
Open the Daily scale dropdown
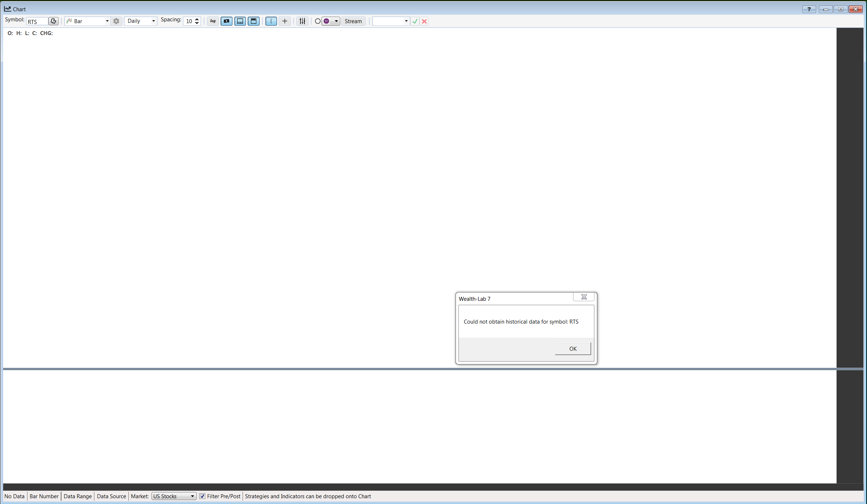153,21
